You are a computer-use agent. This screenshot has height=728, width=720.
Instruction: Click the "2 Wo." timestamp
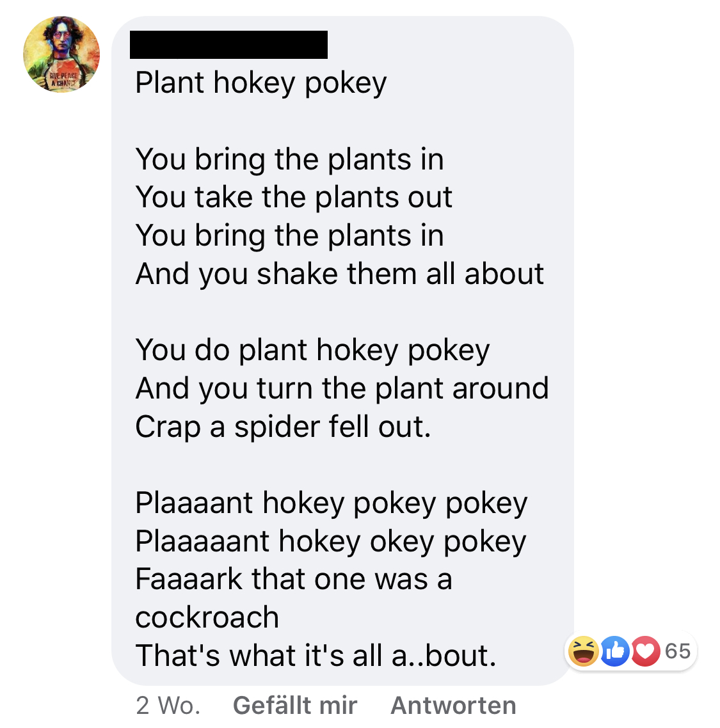168,705
